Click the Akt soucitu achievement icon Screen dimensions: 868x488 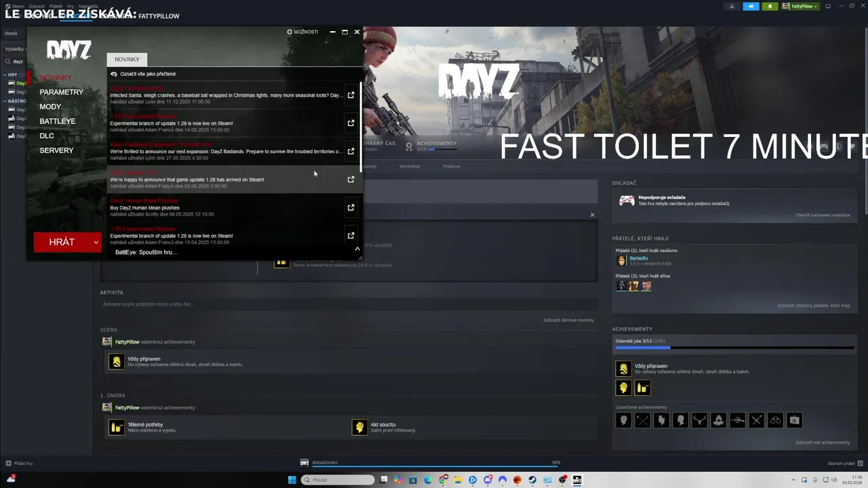pyautogui.click(x=359, y=427)
